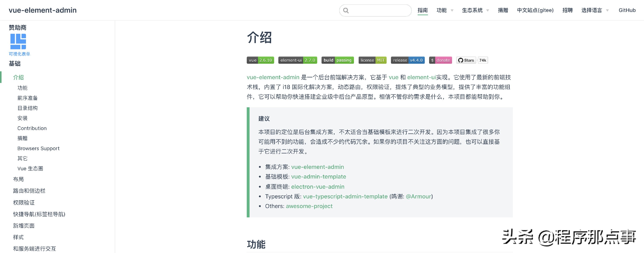The image size is (644, 253).
Task: Open the 捐赠 nav item in navbar
Action: [503, 10]
